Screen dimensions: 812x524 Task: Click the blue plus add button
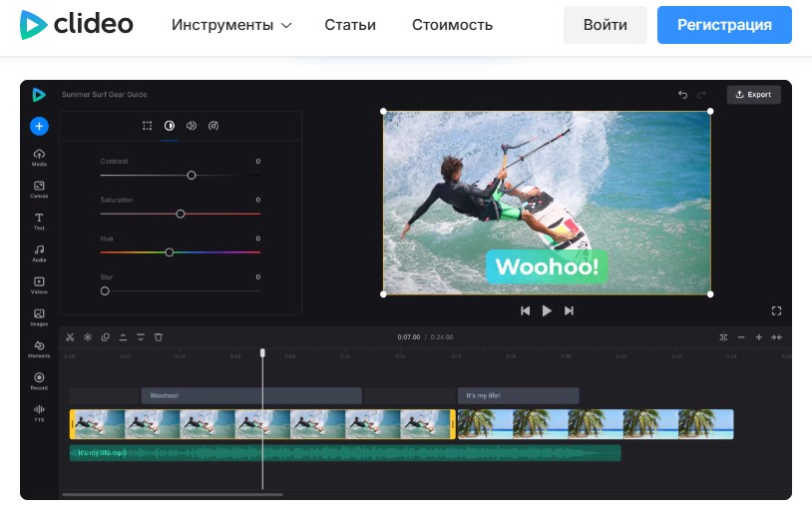[x=39, y=126]
